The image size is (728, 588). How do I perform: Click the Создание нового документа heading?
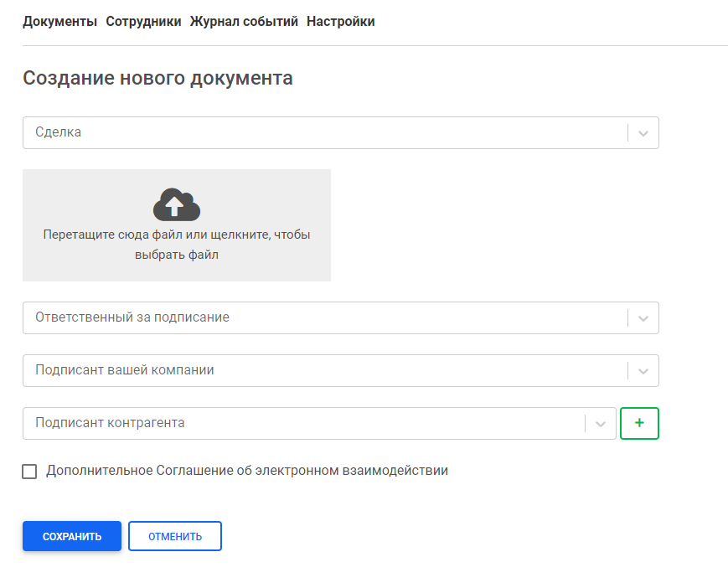(x=157, y=78)
